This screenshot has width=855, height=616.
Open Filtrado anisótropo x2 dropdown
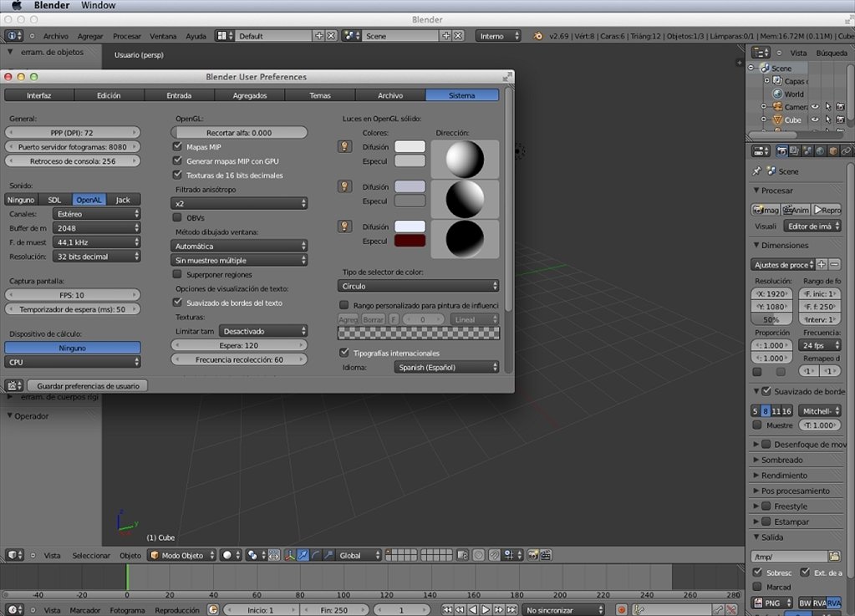pos(239,203)
